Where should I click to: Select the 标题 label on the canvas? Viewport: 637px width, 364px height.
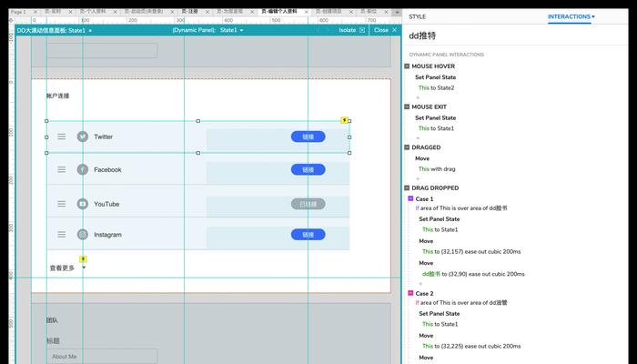point(53,340)
